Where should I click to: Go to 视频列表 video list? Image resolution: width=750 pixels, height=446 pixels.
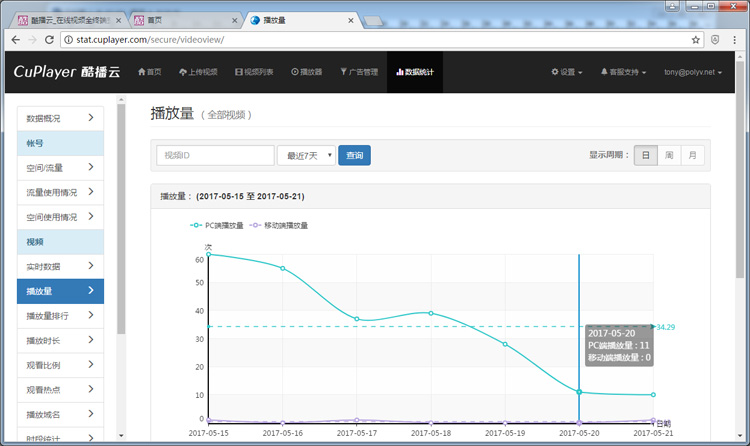coord(256,72)
